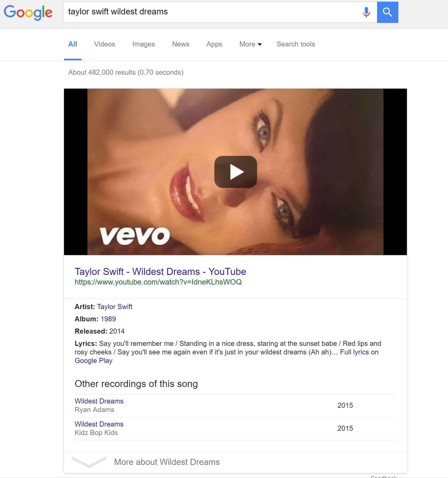
Task: Select the Apps tab
Action: pos(214,44)
